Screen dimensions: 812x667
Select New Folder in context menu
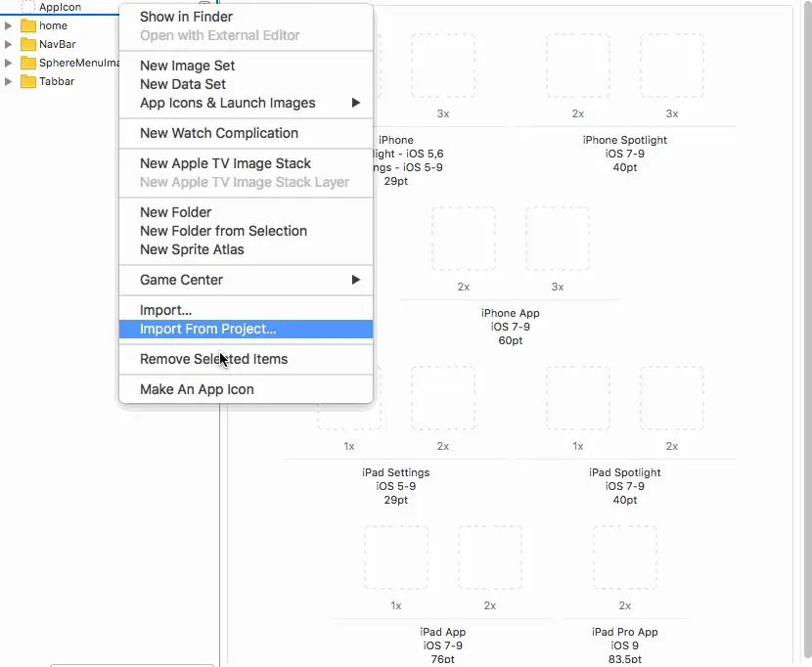point(246,212)
